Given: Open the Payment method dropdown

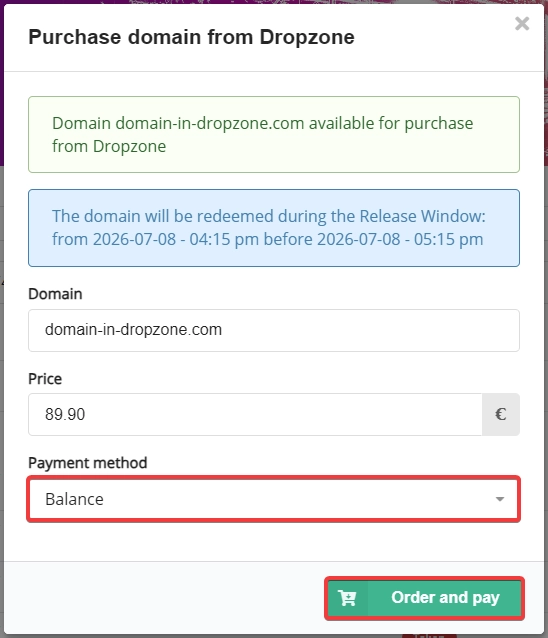Looking at the screenshot, I should click(x=274, y=499).
